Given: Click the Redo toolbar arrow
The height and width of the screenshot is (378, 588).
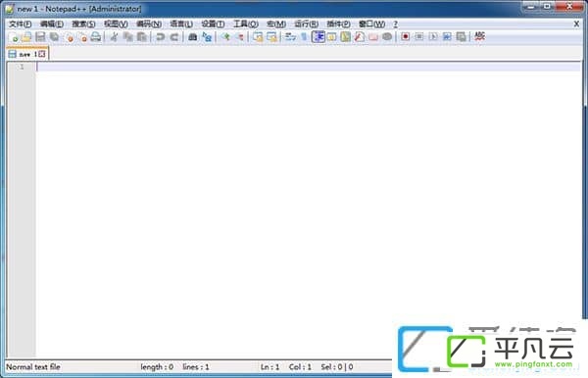Looking at the screenshot, I should click(174, 36).
